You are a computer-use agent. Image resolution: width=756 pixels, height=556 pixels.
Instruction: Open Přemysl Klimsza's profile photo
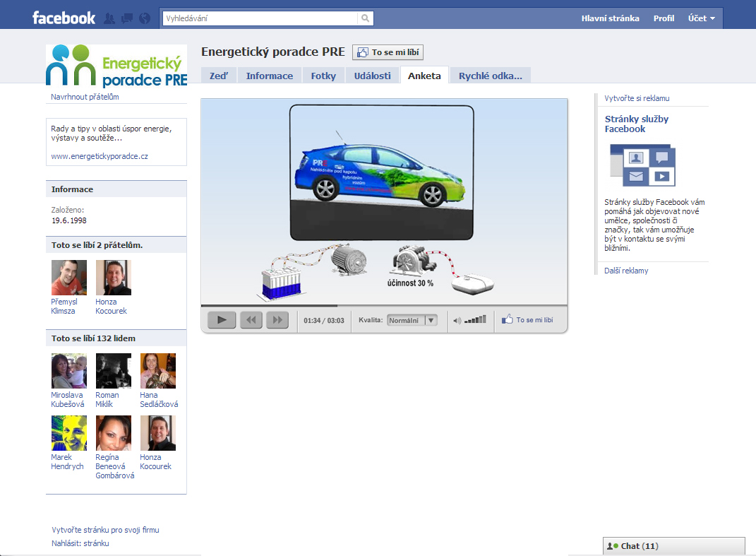(69, 278)
